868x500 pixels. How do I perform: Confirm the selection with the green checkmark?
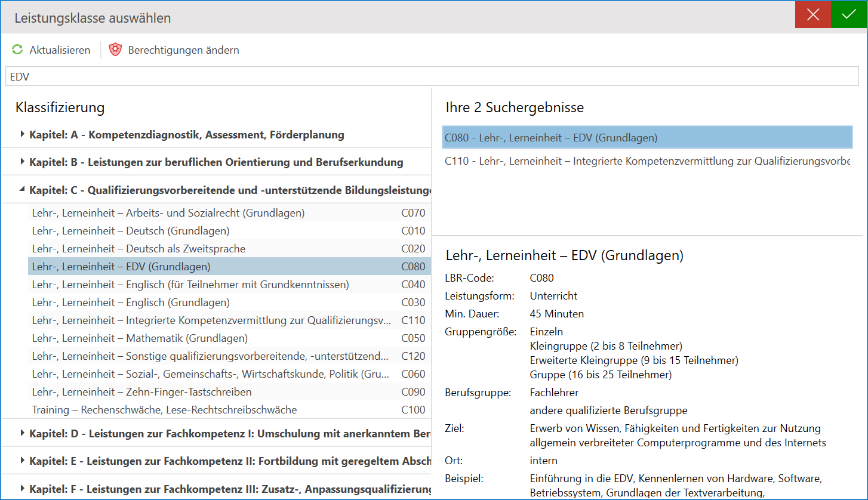coord(848,15)
